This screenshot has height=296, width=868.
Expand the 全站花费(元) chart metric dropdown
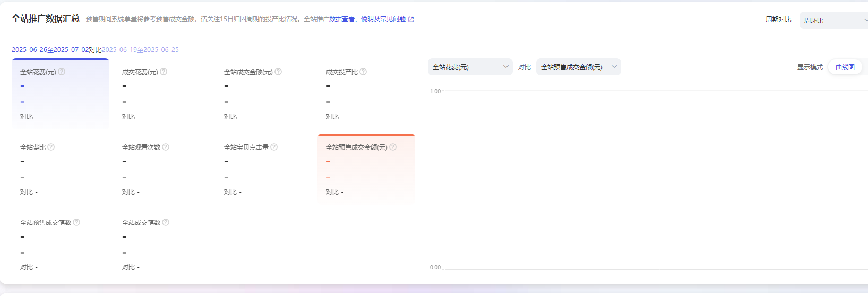[x=470, y=67]
